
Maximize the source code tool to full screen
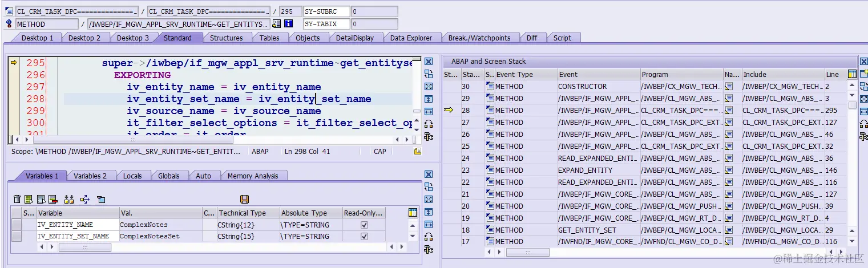click(429, 86)
